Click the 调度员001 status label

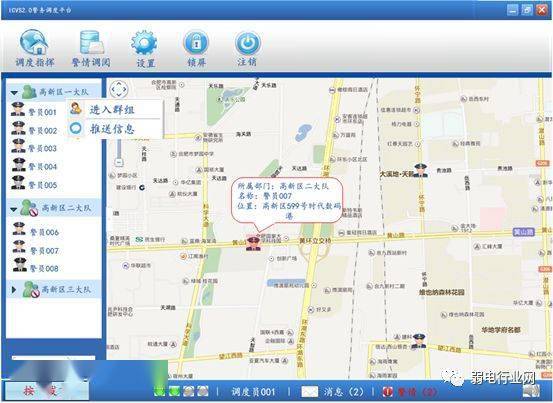(x=253, y=392)
